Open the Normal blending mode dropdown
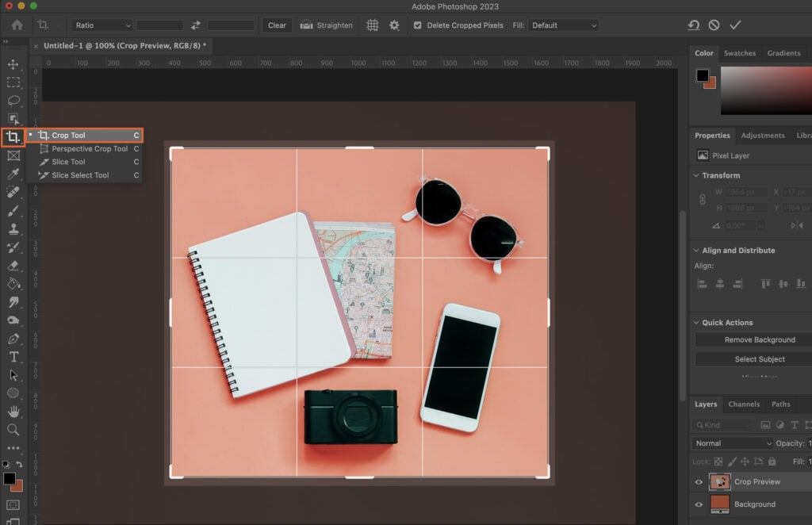The height and width of the screenshot is (525, 812). 731,443
